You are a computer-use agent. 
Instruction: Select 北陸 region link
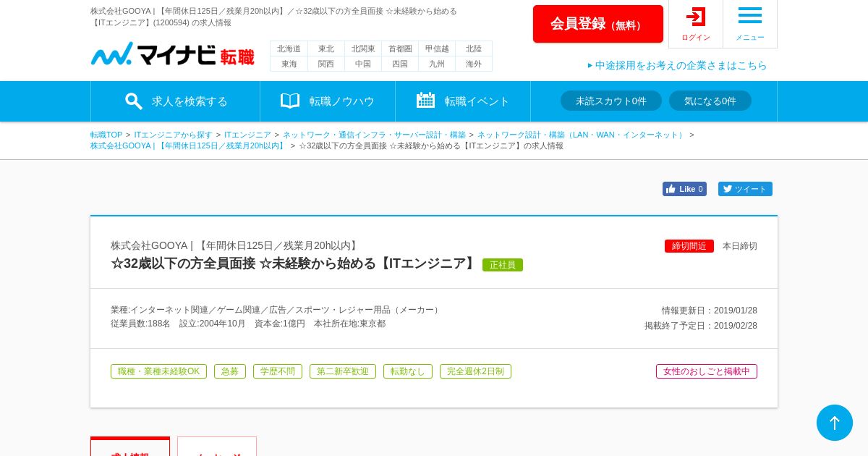point(474,48)
